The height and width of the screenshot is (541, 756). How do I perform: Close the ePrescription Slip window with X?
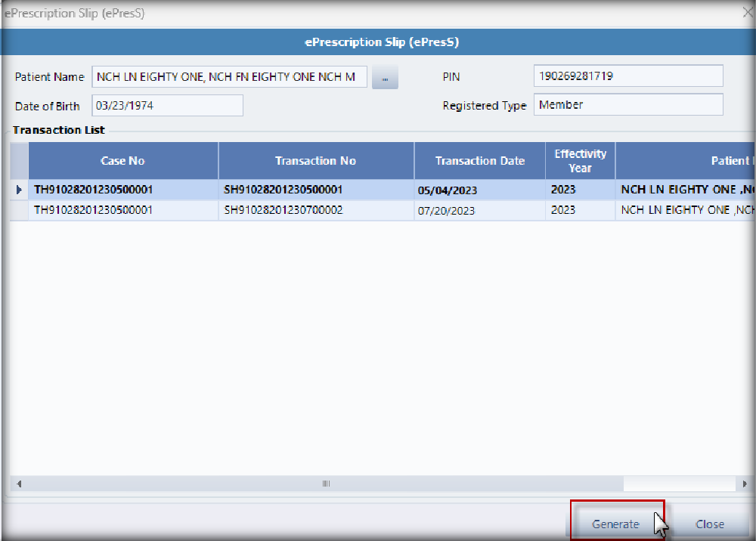click(746, 13)
